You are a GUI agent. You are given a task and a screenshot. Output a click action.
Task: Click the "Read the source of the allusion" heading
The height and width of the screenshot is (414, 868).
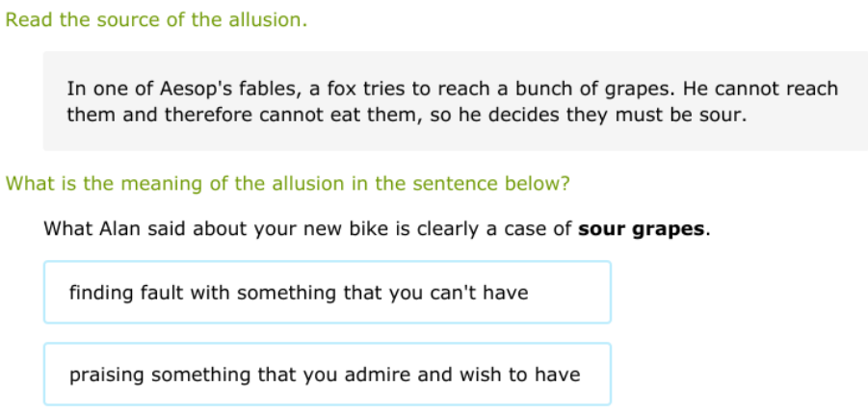(156, 20)
